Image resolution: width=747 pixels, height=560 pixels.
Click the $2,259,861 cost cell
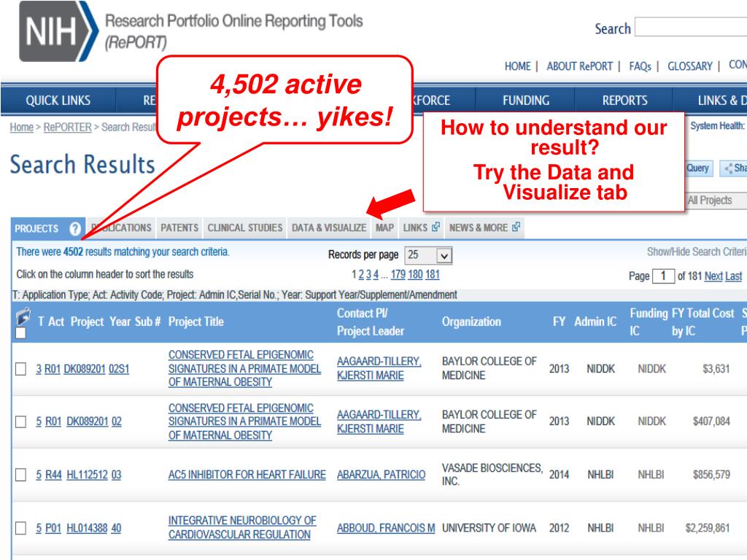click(x=708, y=528)
